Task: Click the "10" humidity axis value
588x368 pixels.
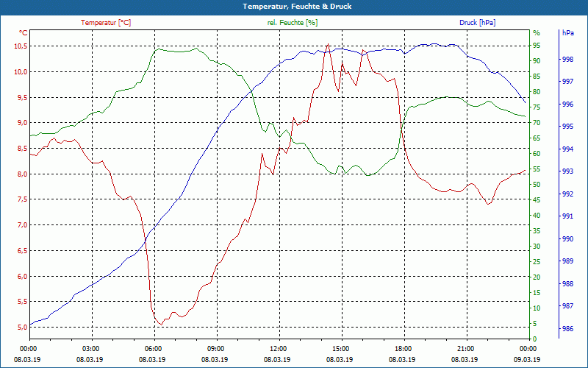Action: click(x=537, y=308)
